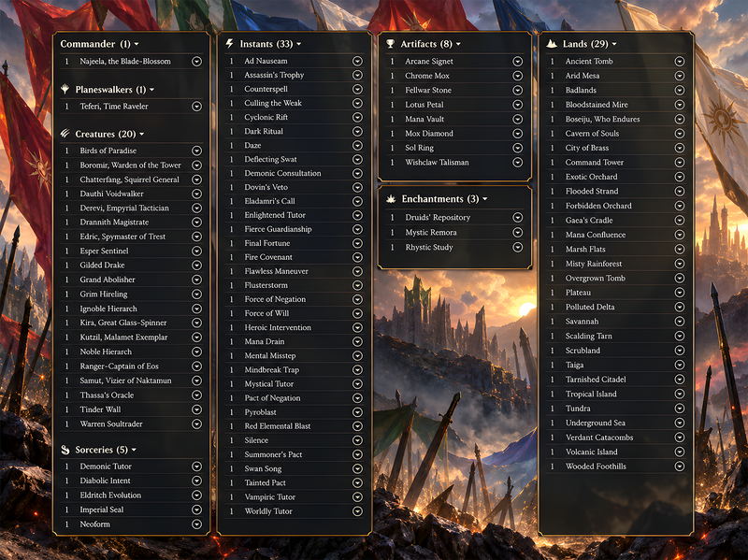The height and width of the screenshot is (560, 748).
Task: Toggle the Creatures (20) dropdown arrow
Action: coord(142,135)
